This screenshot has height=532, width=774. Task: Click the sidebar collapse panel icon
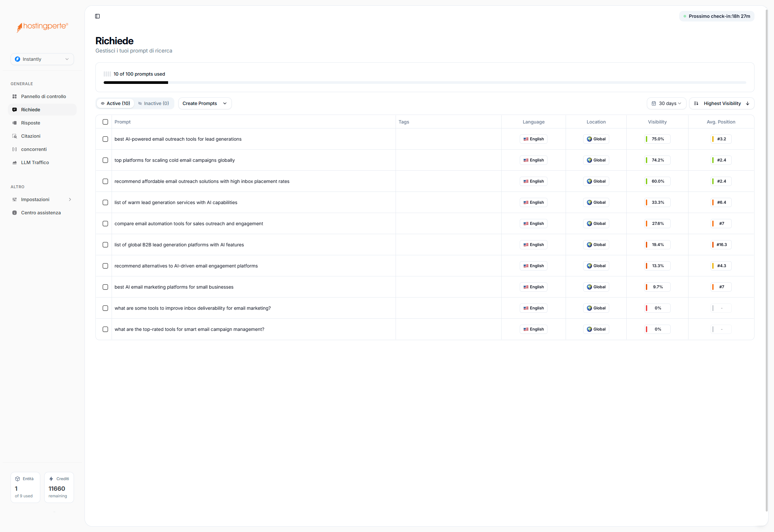(x=97, y=16)
